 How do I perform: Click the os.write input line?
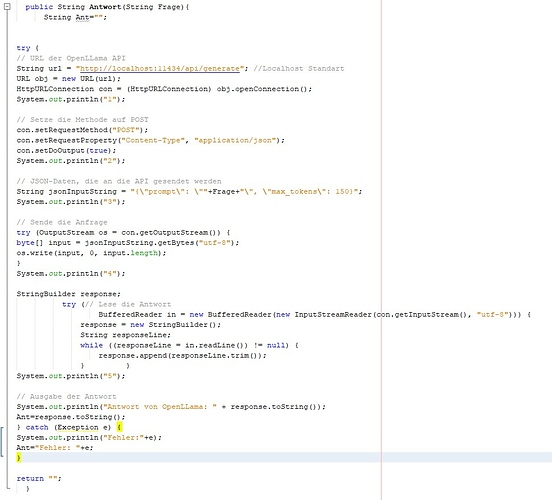[91, 253]
